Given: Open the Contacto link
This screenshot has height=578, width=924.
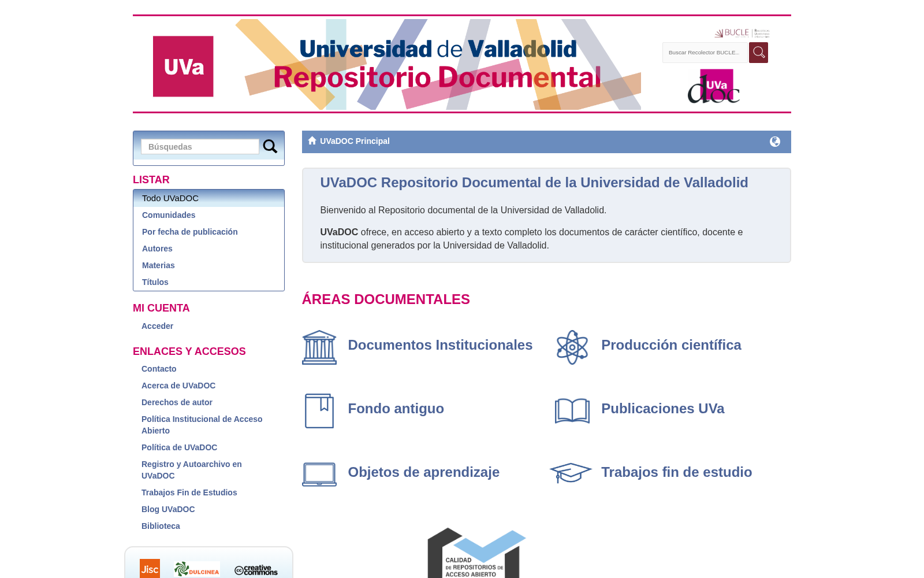Looking at the screenshot, I should click(159, 369).
